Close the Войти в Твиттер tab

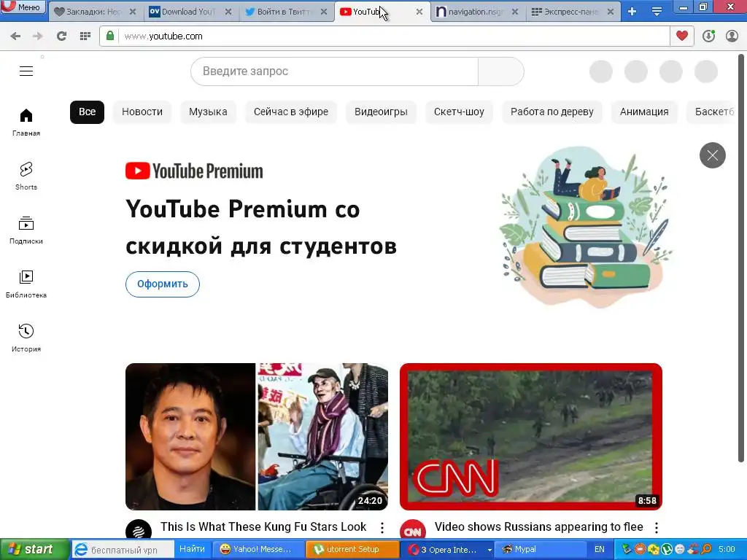pos(324,12)
